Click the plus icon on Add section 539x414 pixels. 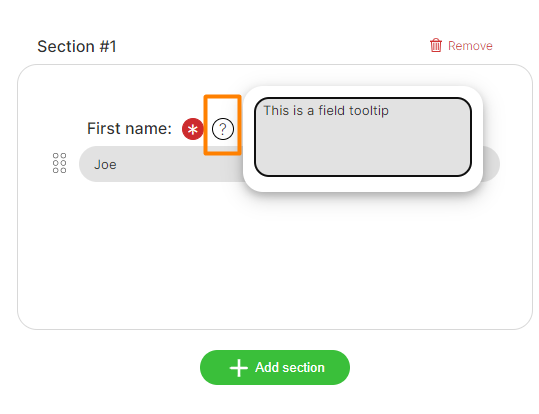(239, 368)
